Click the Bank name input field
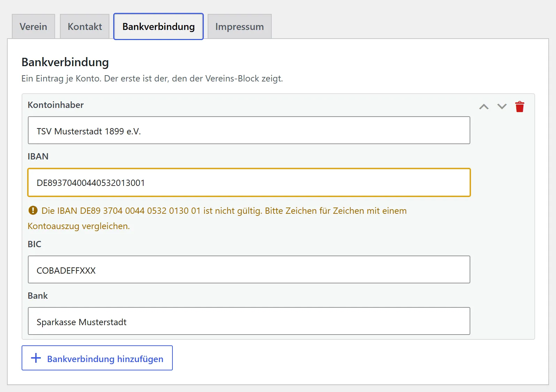This screenshot has height=392, width=556. 249,321
